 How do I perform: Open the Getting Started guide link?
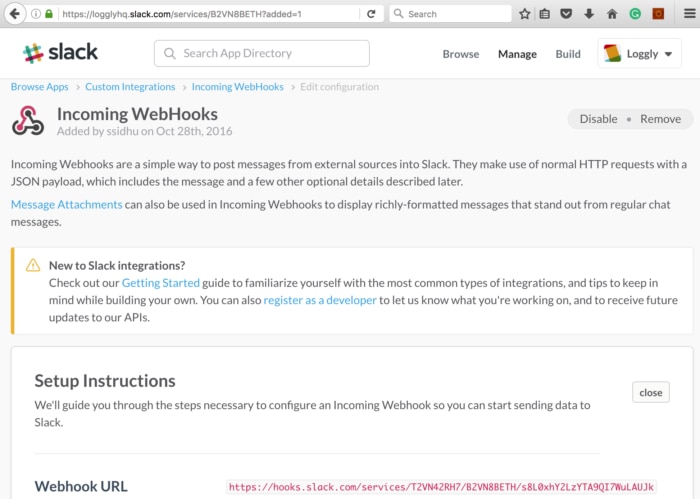coord(160,283)
